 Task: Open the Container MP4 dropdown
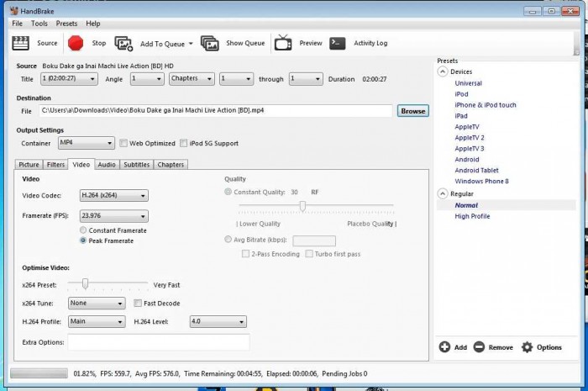[x=87, y=143]
